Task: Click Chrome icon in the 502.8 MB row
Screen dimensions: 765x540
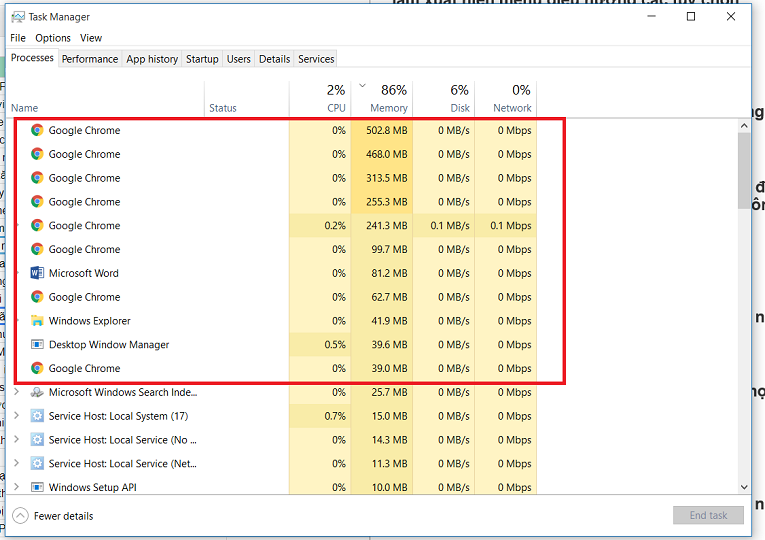Action: (37, 130)
